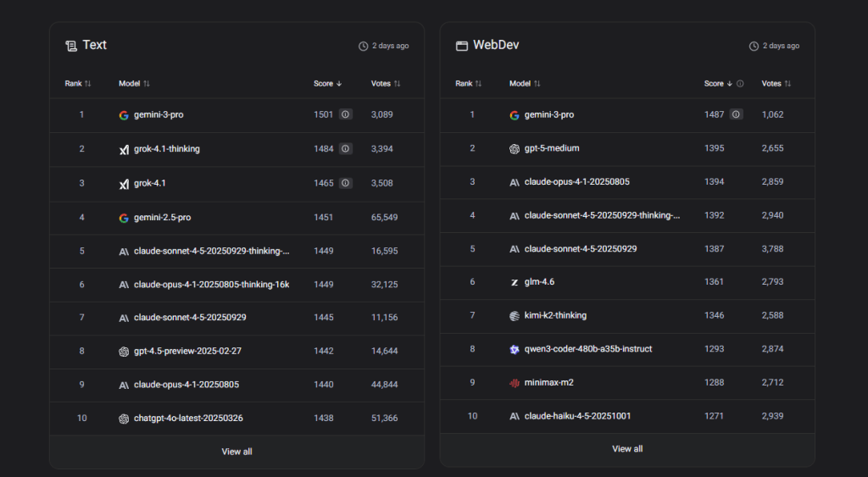The height and width of the screenshot is (477, 868).
Task: Click info icon beside score 1501
Action: [x=346, y=114]
